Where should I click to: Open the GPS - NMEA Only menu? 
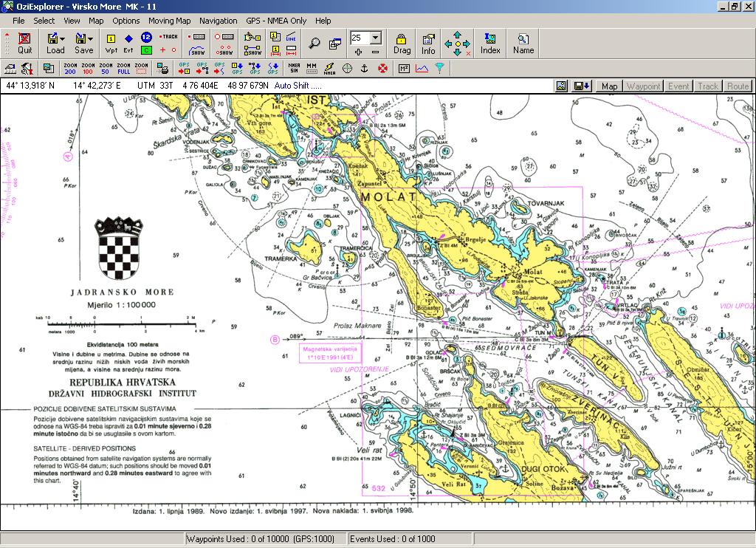coord(276,21)
